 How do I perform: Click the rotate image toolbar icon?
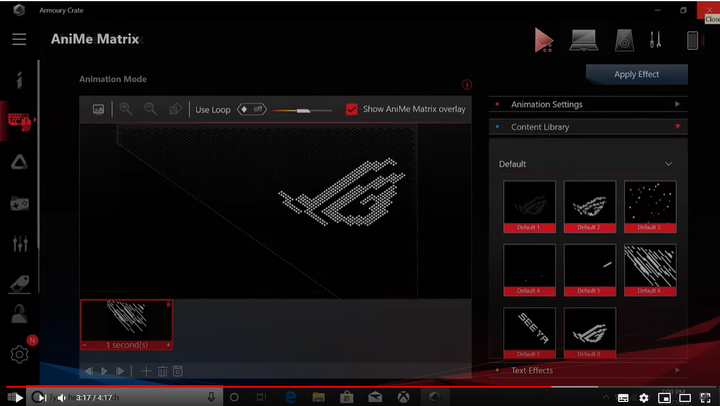pyautogui.click(x=175, y=109)
